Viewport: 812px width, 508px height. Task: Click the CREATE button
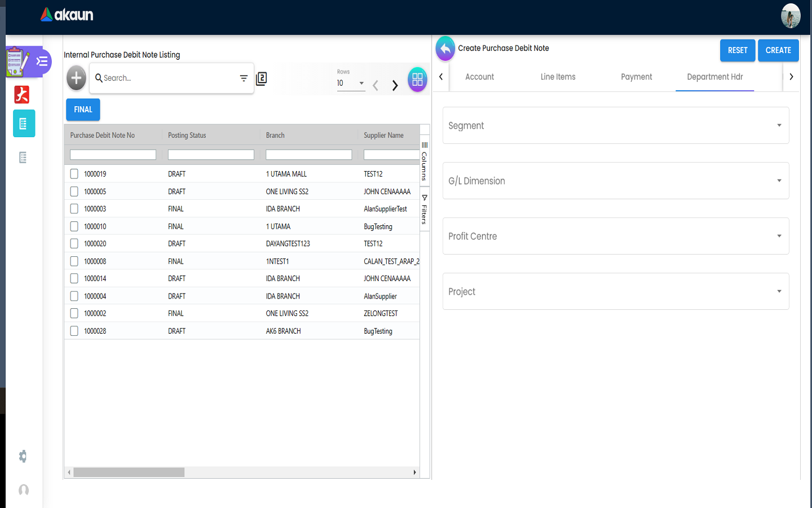pyautogui.click(x=778, y=50)
